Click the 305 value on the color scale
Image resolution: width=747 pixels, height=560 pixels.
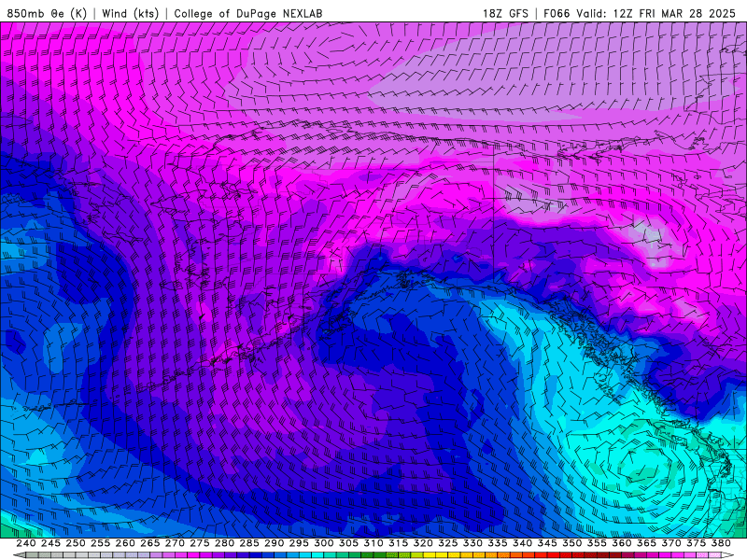pos(348,543)
